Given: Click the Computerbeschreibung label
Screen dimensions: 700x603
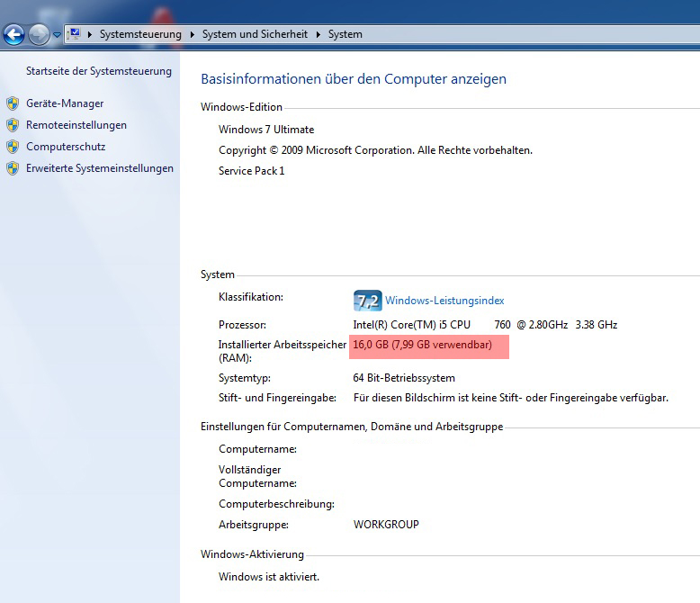Looking at the screenshot, I should click(x=277, y=504).
